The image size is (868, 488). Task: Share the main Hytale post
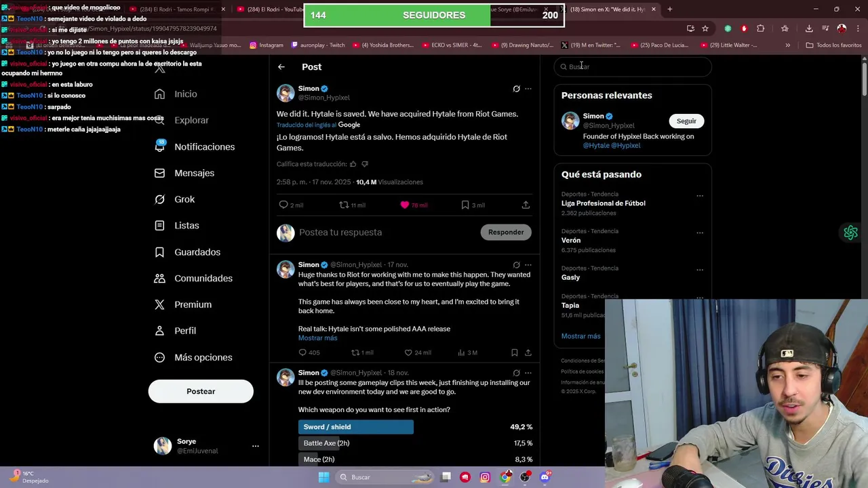526,205
